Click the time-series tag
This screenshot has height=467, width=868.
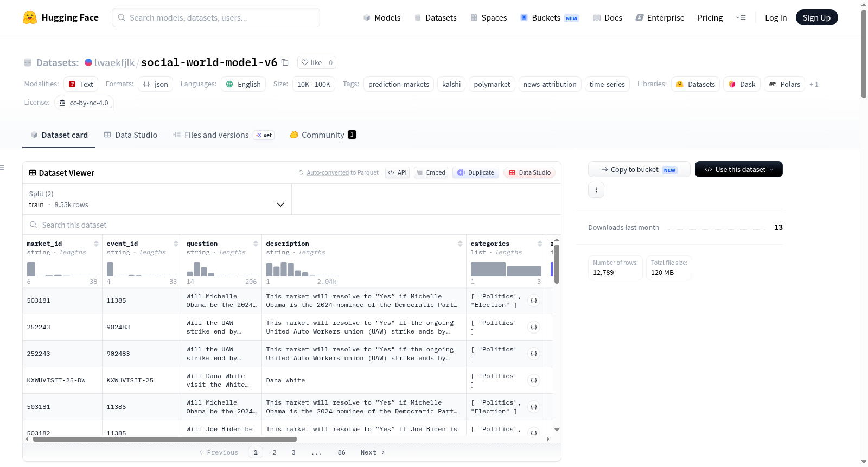[x=607, y=84]
